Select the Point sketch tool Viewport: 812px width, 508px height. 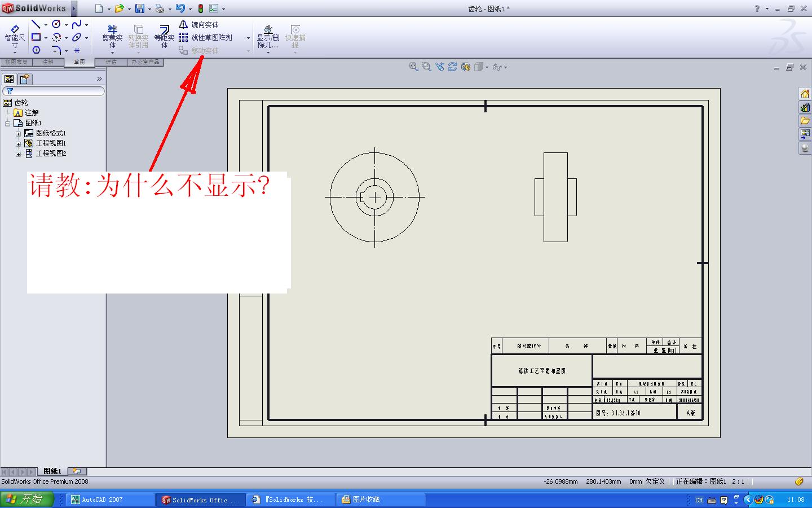pos(77,50)
